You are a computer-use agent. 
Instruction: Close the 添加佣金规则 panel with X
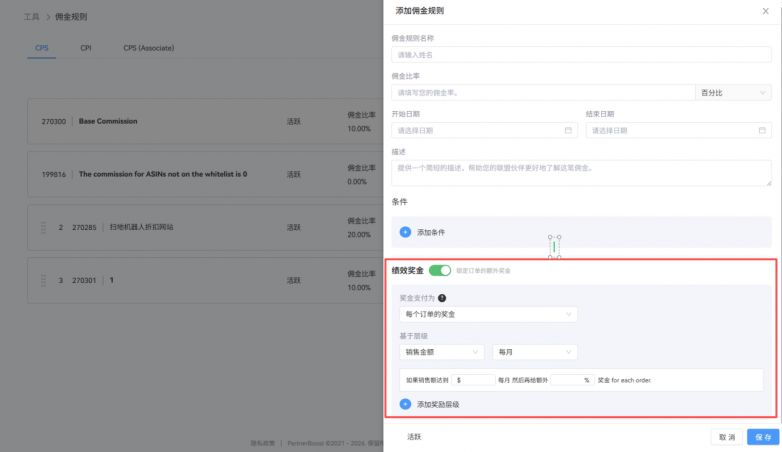click(765, 10)
